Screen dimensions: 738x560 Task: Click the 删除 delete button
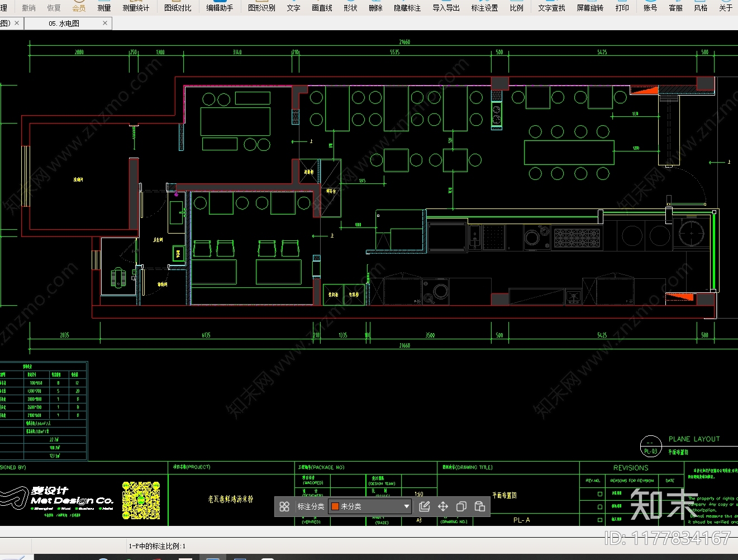pos(375,8)
